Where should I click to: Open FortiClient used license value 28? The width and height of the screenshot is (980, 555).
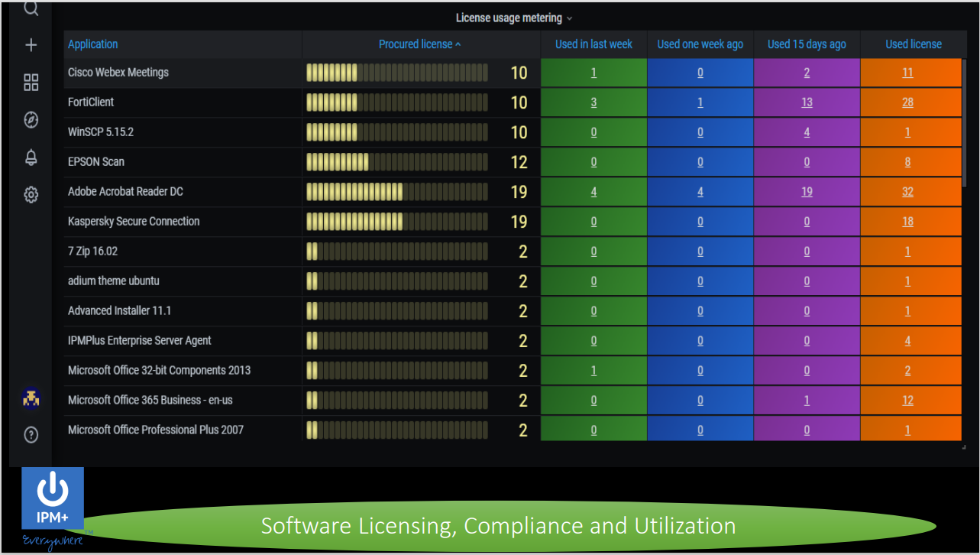[x=907, y=102]
